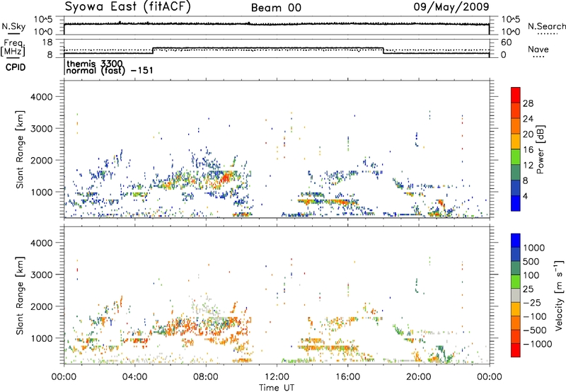Image resolution: width=566 pixels, height=392 pixels.
Task: Click the '00:00' tick at the left end
Action: click(64, 377)
